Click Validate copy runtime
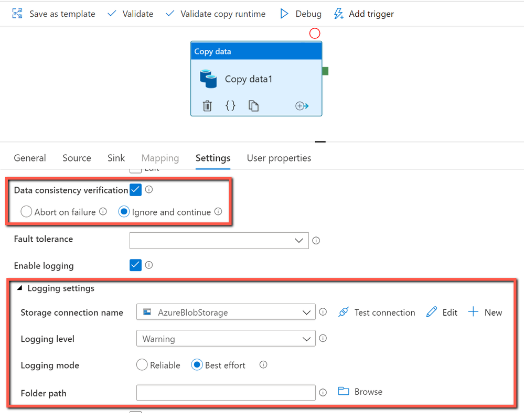This screenshot has width=524, height=420. (216, 14)
